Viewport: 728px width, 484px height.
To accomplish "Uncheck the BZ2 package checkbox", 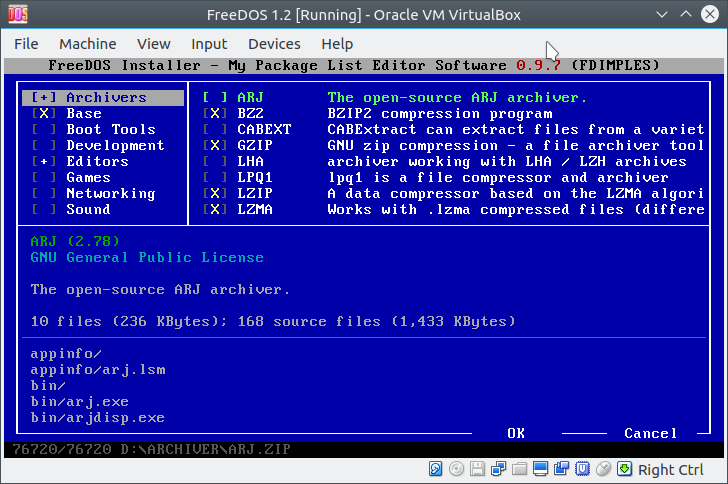I will (x=215, y=113).
